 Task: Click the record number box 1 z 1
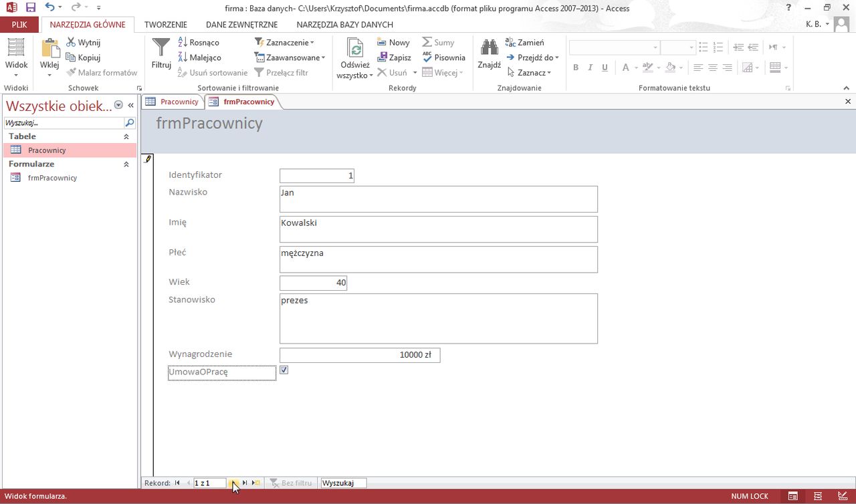(210, 483)
